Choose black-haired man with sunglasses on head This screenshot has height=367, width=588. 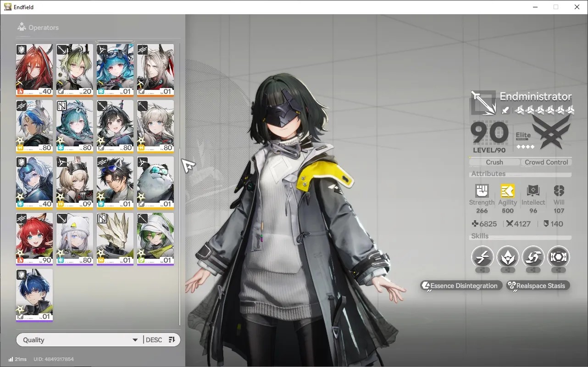tap(115, 183)
